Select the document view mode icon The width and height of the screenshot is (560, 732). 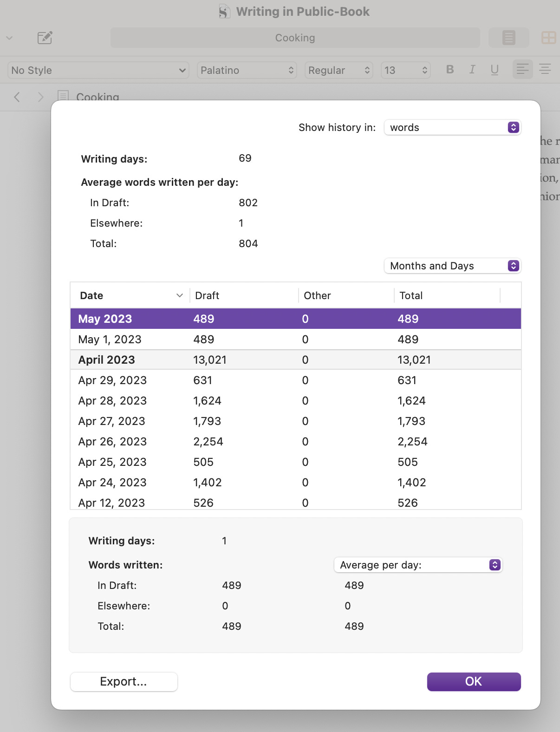tap(509, 38)
